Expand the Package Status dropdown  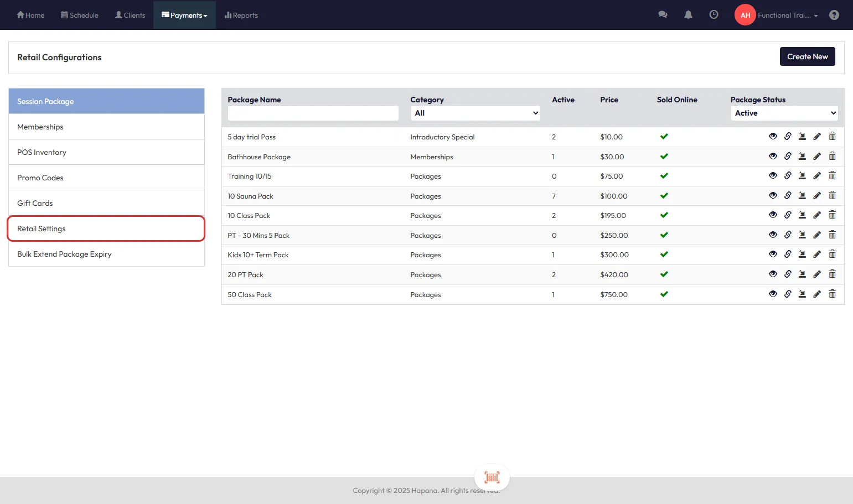point(784,113)
